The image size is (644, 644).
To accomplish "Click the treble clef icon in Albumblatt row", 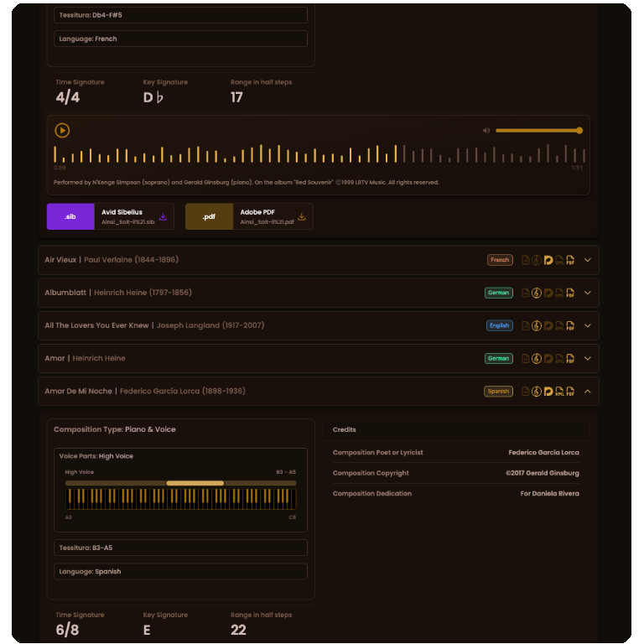I will coord(537,293).
